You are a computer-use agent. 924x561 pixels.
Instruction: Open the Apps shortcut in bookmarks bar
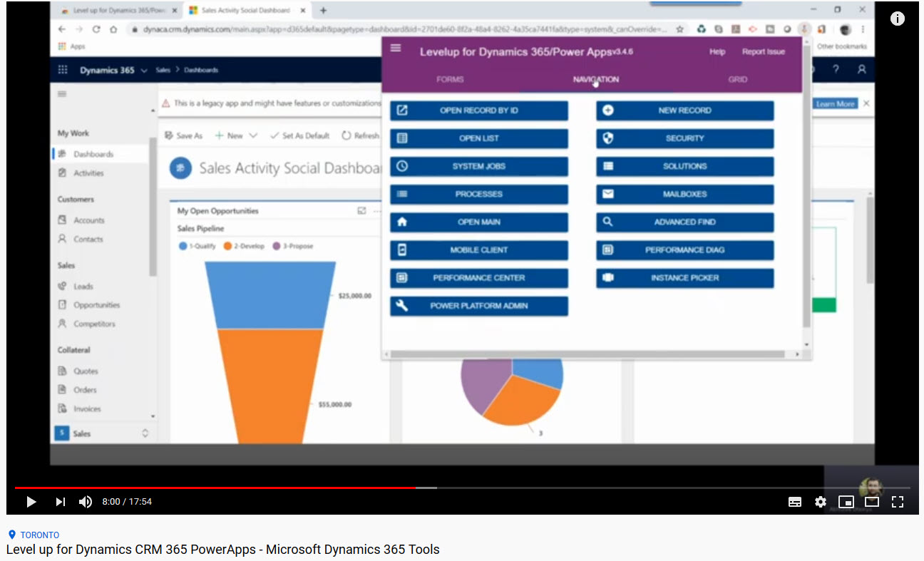click(71, 46)
